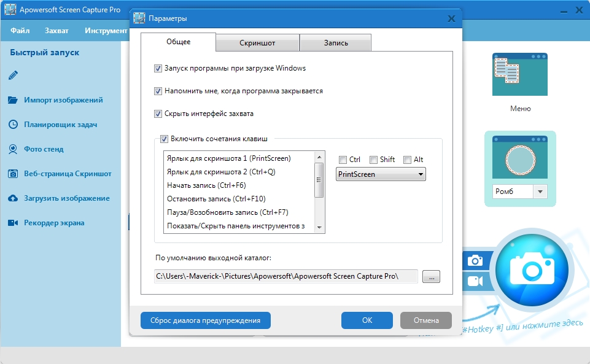Select Ярлык для скриншота 2 (Ctrl+Q) row

point(239,172)
